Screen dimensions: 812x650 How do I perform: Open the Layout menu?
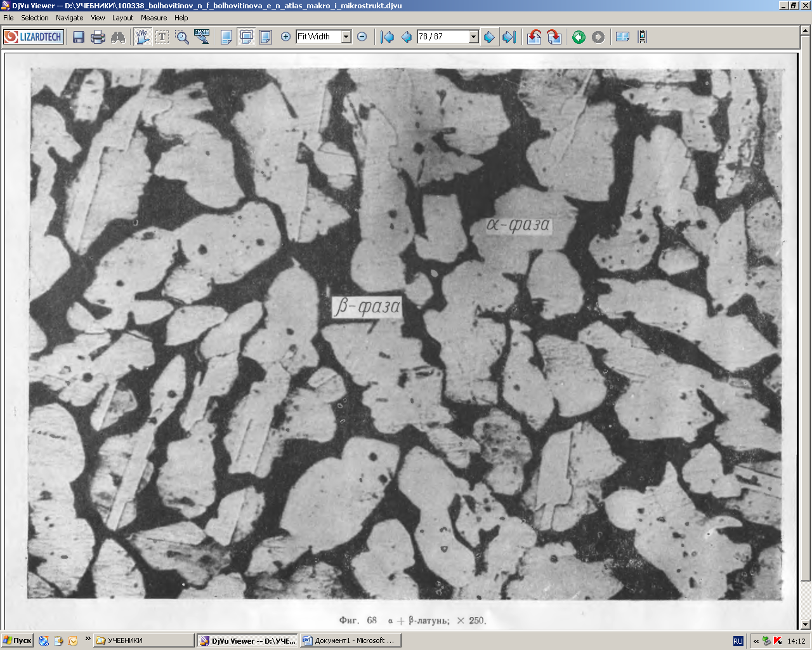click(x=122, y=18)
